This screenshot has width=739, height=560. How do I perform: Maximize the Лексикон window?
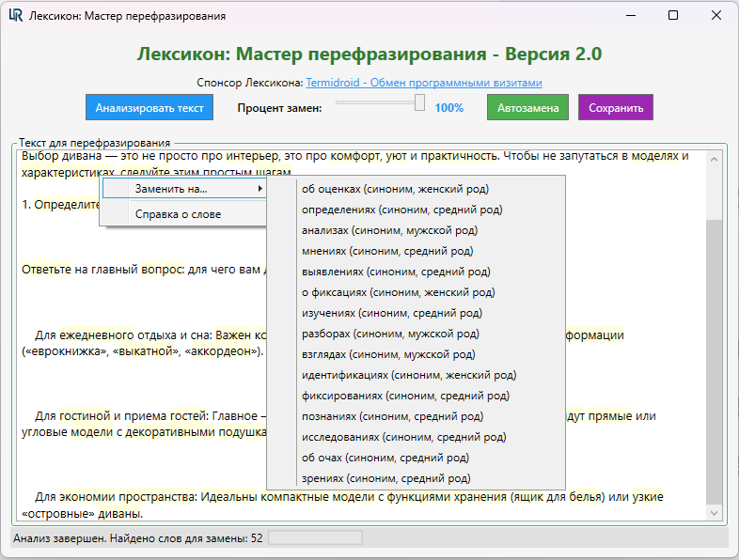pyautogui.click(x=673, y=16)
